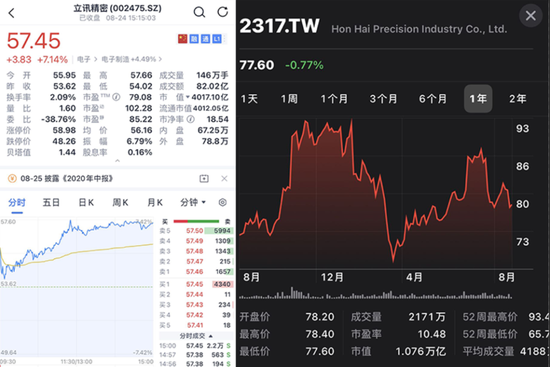Image resolution: width=550 pixels, height=367 pixels.
Task: Tap the 市值 1.076万亿 value
Action: (421, 352)
